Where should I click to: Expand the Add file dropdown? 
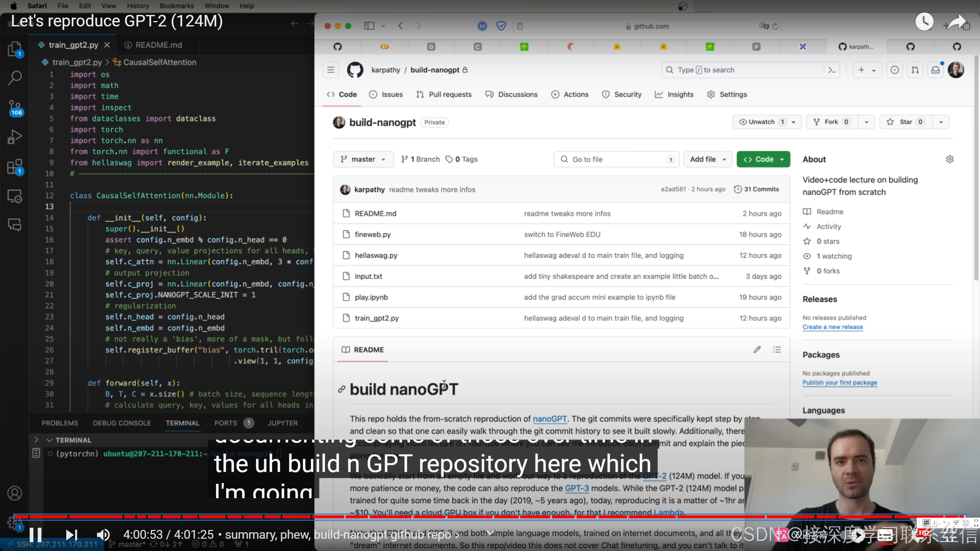coord(708,159)
